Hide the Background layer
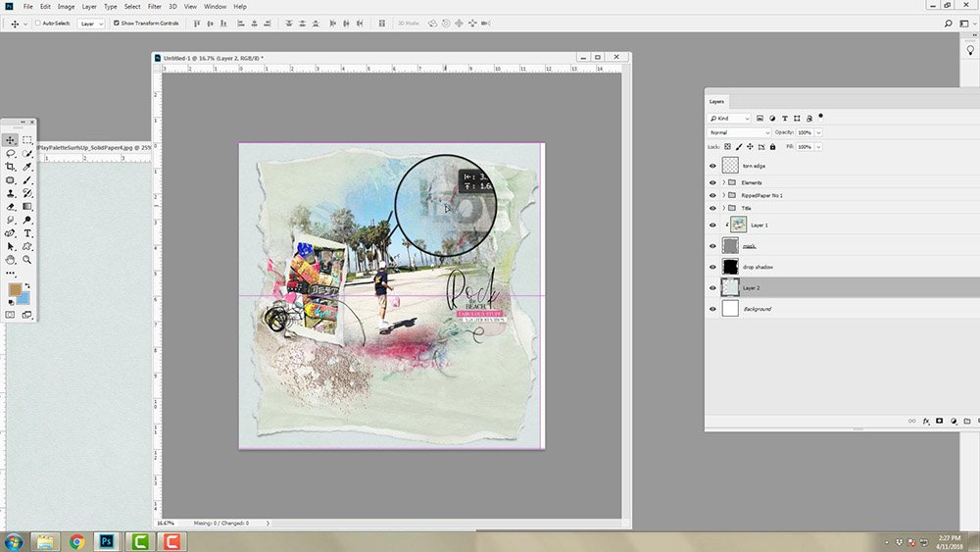 [712, 309]
